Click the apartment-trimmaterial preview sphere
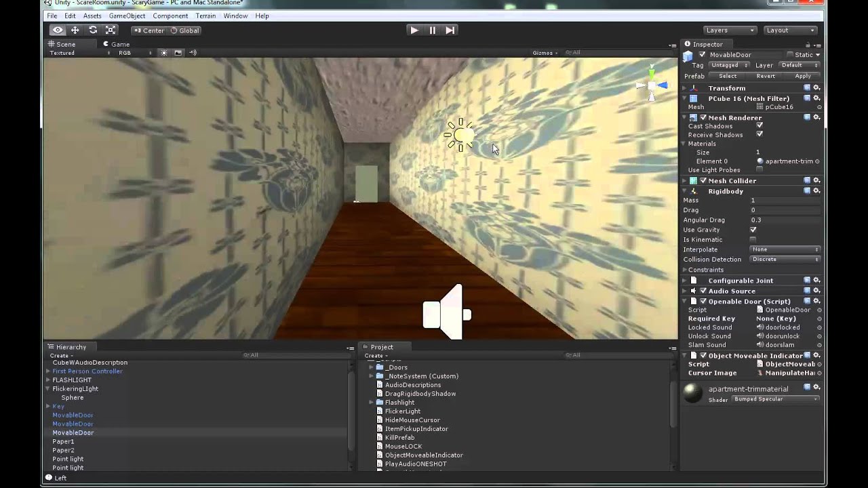 (692, 393)
